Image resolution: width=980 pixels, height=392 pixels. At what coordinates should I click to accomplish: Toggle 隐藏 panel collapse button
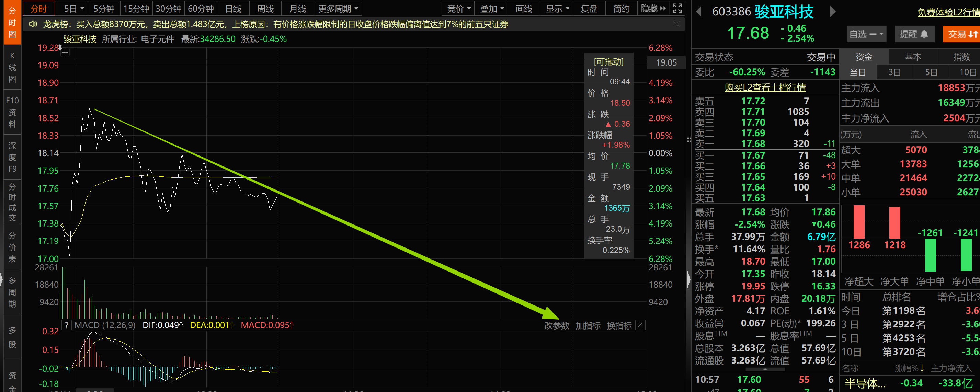coord(653,8)
